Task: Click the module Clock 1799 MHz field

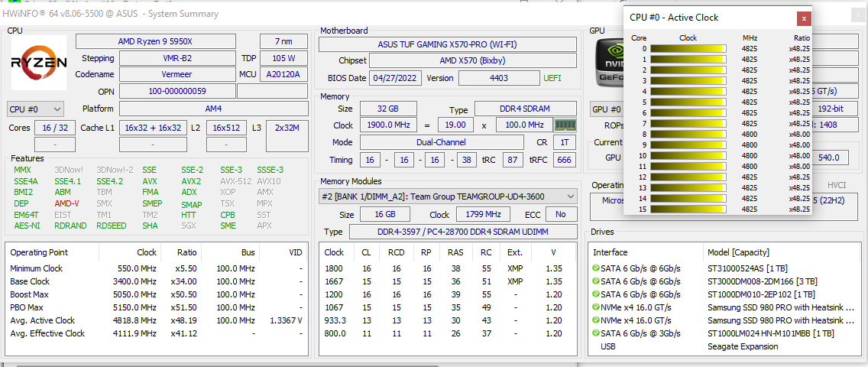Action: pyautogui.click(x=483, y=214)
